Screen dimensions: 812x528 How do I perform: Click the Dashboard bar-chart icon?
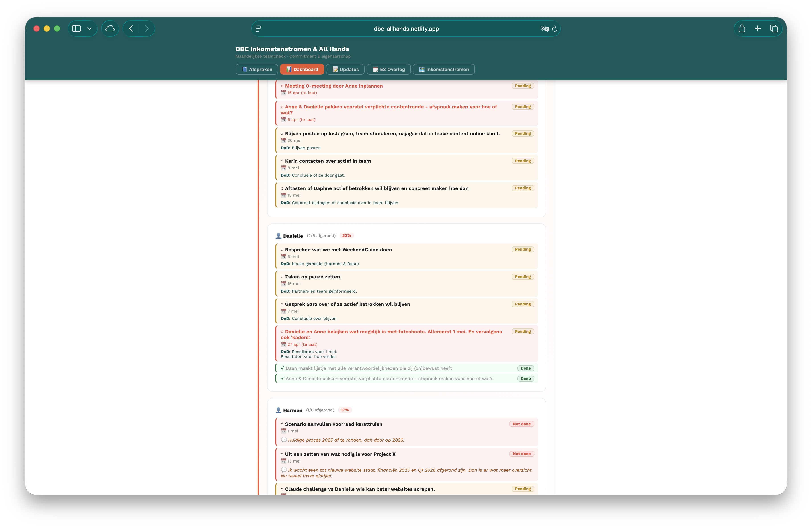point(289,69)
